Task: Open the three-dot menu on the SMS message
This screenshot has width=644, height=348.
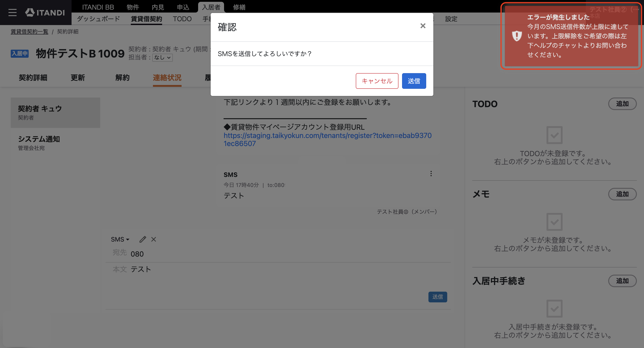Action: pyautogui.click(x=431, y=174)
